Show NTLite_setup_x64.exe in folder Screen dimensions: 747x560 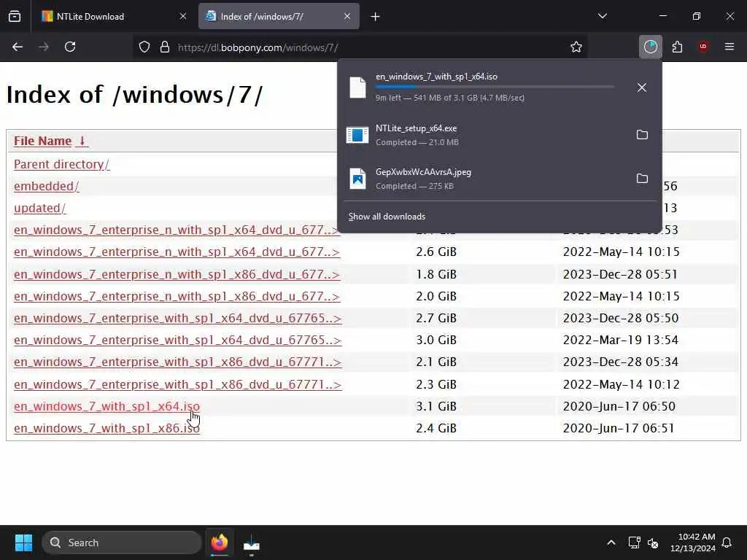pyautogui.click(x=642, y=135)
